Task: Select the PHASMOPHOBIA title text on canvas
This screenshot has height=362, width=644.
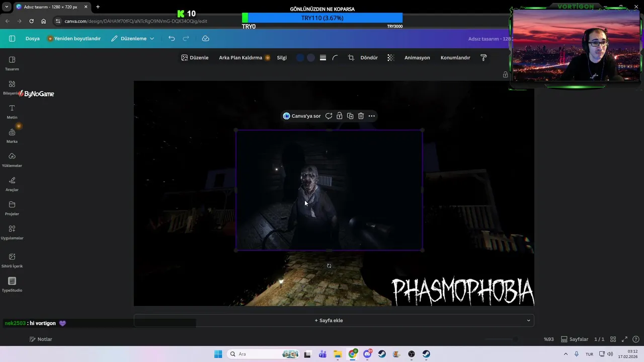Action: [x=462, y=291]
